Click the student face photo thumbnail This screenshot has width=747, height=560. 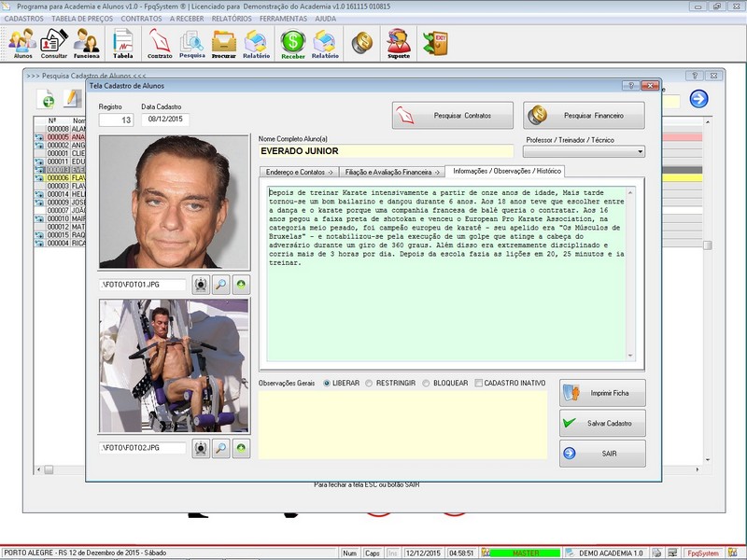tap(174, 202)
